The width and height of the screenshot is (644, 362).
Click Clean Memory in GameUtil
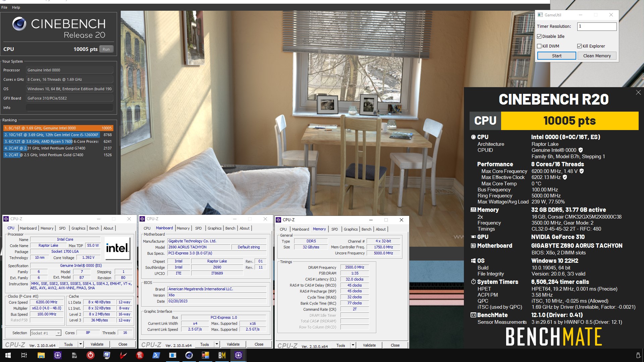coord(597,56)
